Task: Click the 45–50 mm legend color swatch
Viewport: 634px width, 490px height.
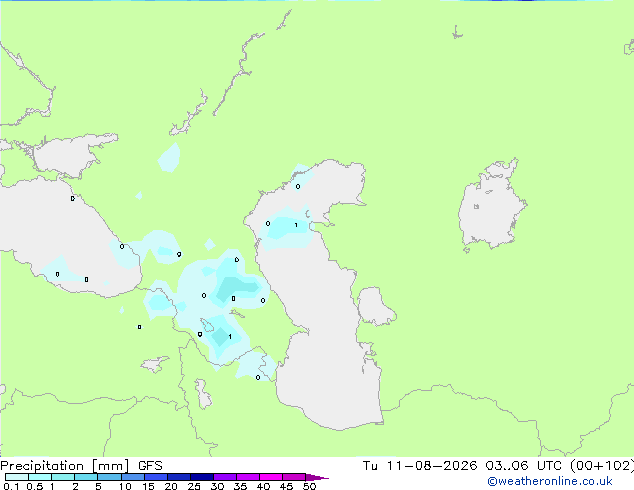Action: click(294, 477)
